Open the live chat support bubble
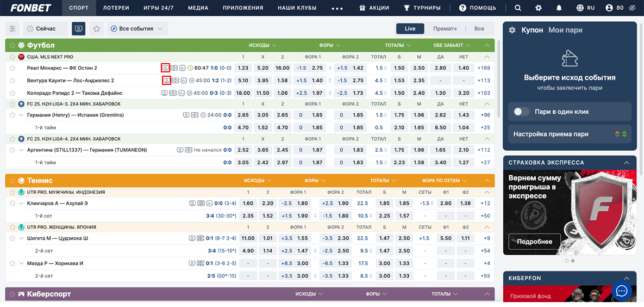The image size is (644, 307). [x=622, y=291]
